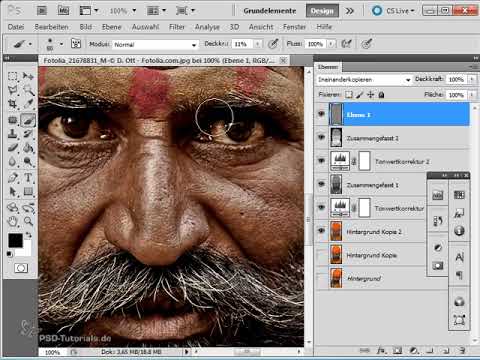Expand the Deckkraft opacity slider arrow
480x360 pixels.
tap(472, 79)
